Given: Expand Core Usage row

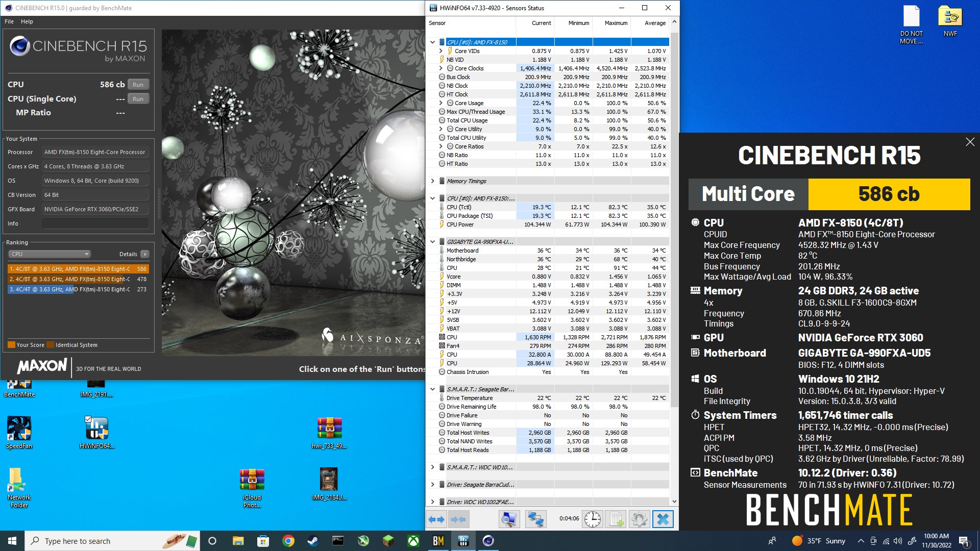Looking at the screenshot, I should coord(441,103).
